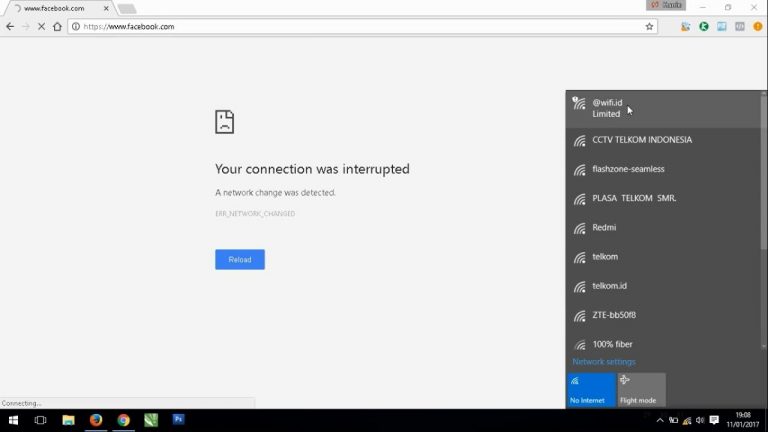
Task: Choose the telkom.id network
Action: [663, 286]
